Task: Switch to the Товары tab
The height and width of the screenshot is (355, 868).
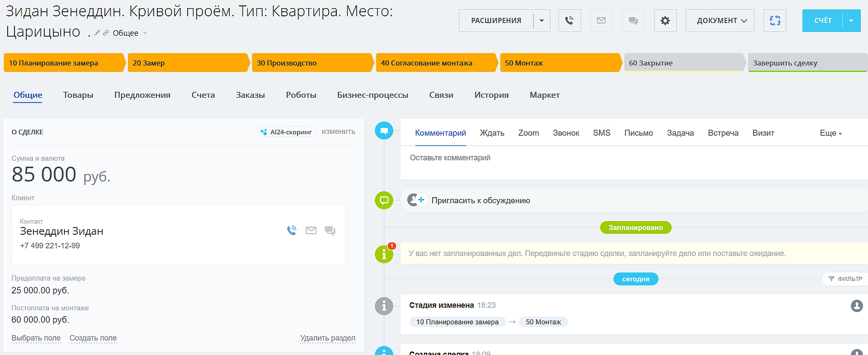Action: (x=78, y=95)
